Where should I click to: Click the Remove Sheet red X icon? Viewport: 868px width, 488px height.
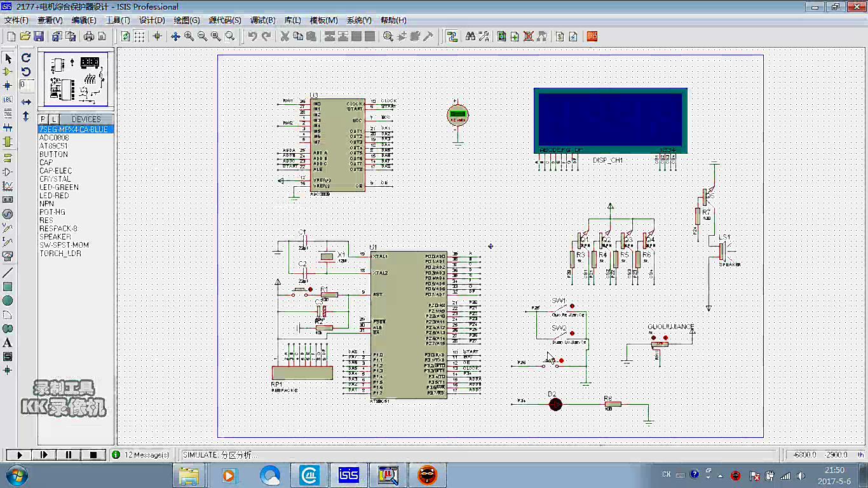click(528, 36)
